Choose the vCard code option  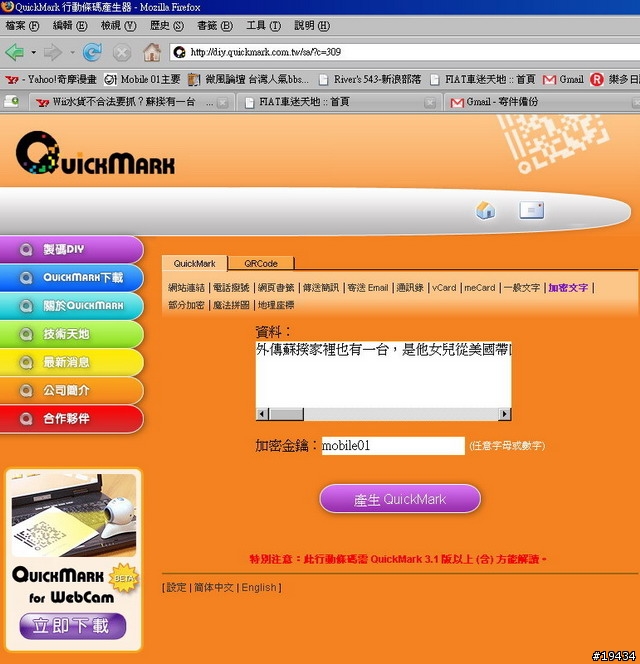[x=444, y=288]
